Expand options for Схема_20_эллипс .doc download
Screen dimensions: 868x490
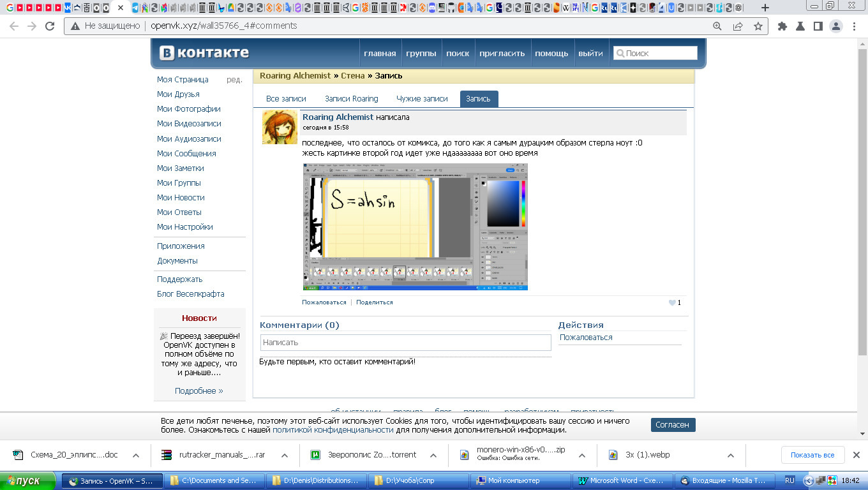pos(136,456)
